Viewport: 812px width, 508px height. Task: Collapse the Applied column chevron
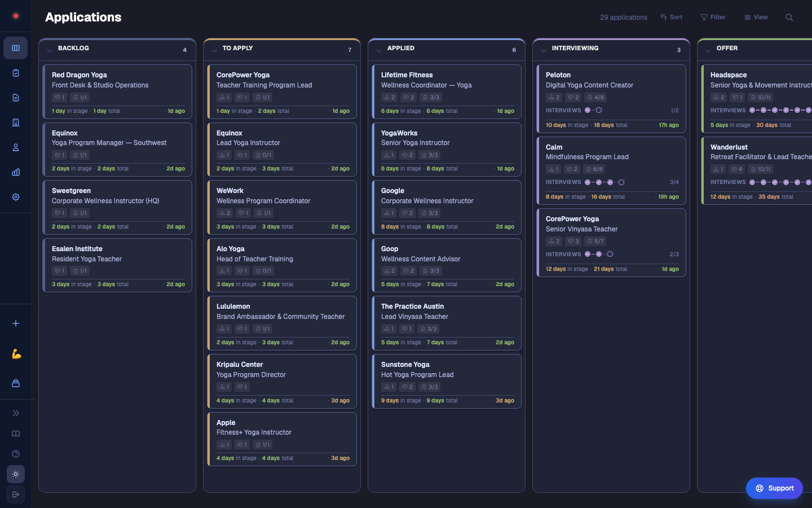pyautogui.click(x=379, y=50)
